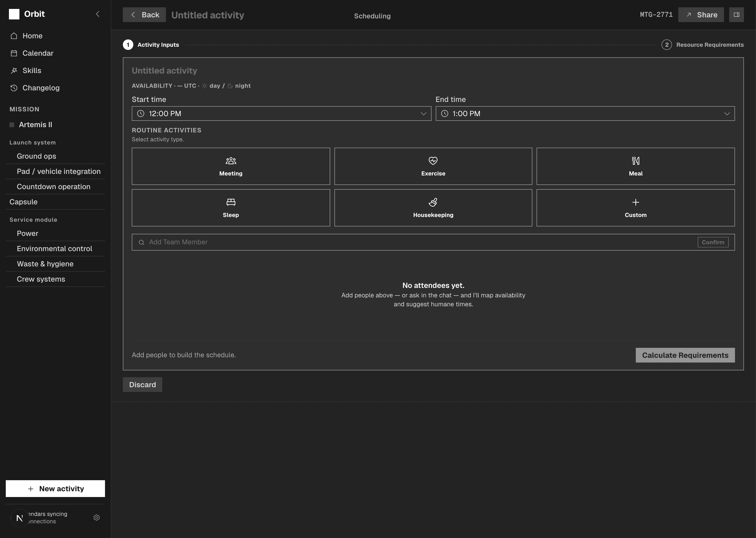Confirm the team member entry
Viewport: 756px width, 538px height.
(x=713, y=242)
